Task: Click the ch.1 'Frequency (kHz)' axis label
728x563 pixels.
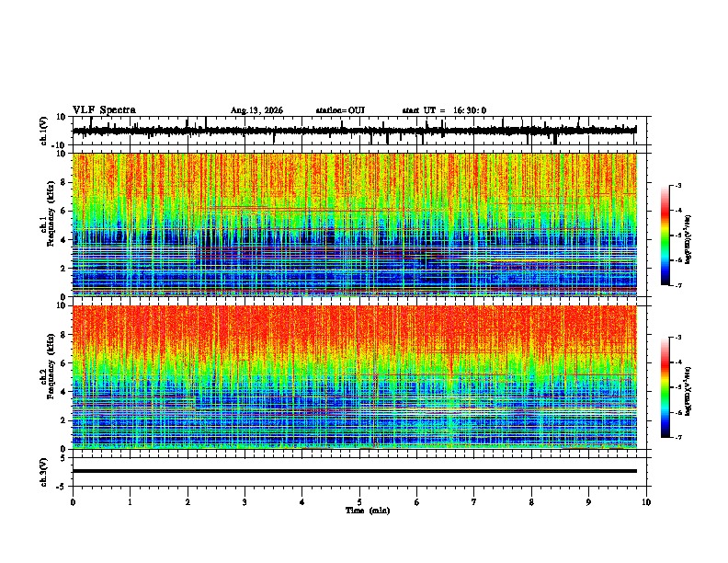Action: click(x=50, y=213)
